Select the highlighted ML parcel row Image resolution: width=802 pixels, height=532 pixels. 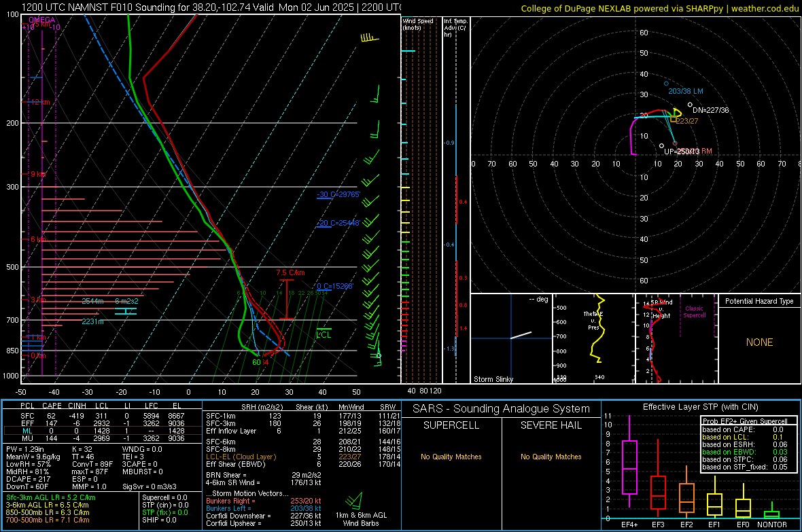tap(103, 431)
